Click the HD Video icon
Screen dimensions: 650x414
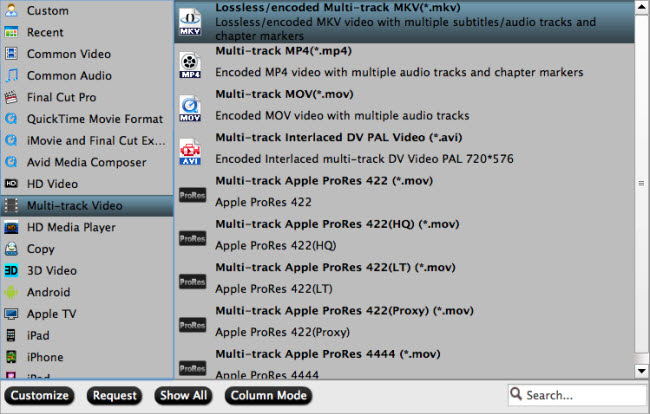click(x=11, y=184)
